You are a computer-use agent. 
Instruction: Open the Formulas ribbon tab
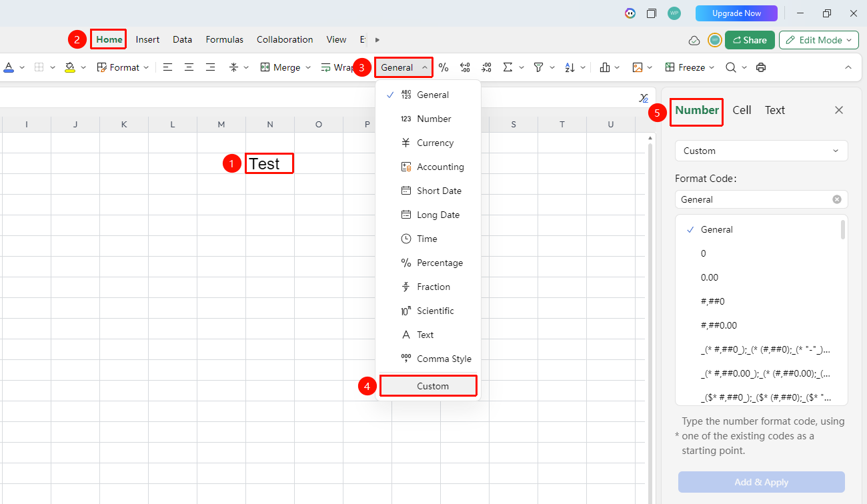pos(225,39)
